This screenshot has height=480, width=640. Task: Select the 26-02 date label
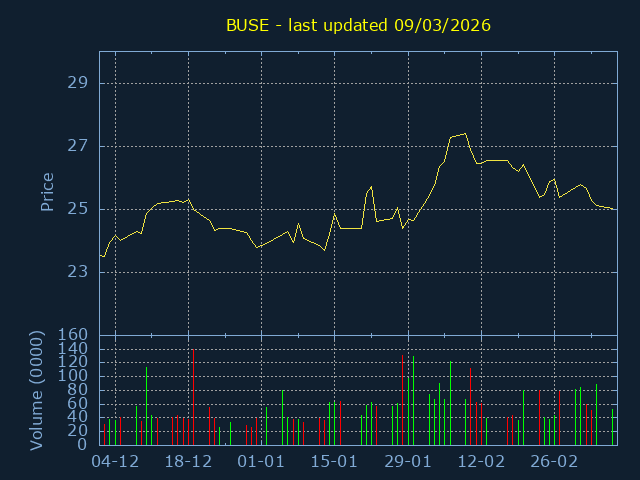click(x=554, y=462)
